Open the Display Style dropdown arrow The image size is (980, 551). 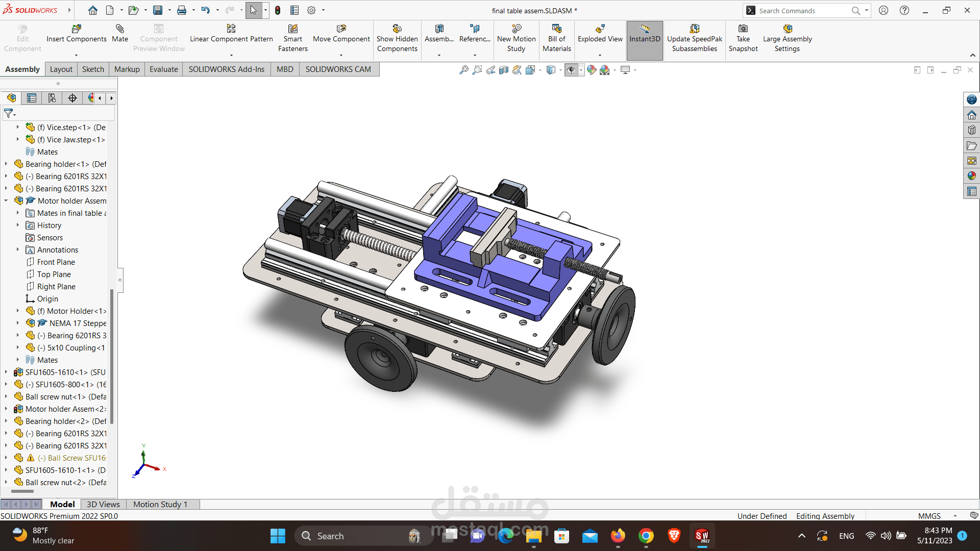pos(560,70)
